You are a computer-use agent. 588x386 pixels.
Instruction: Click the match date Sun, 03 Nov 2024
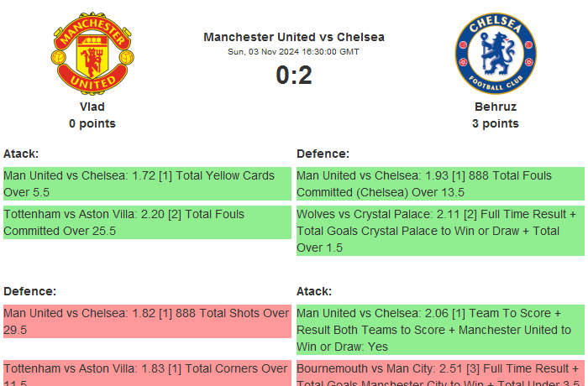[x=294, y=52]
